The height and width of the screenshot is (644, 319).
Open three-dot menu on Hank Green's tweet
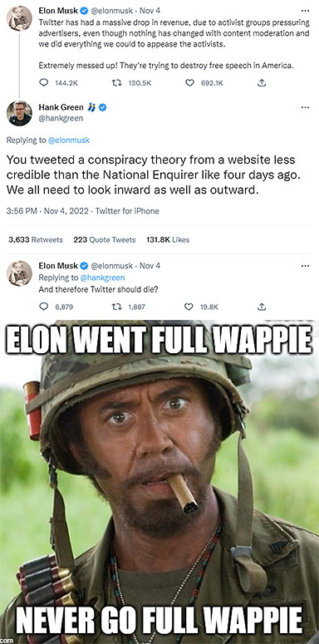tap(305, 107)
